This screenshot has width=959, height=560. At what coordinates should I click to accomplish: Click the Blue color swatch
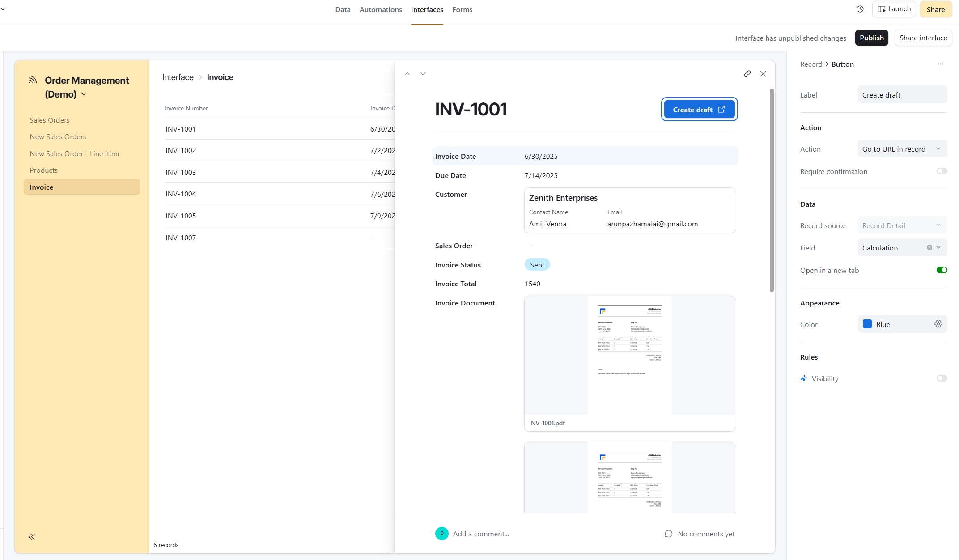point(867,324)
